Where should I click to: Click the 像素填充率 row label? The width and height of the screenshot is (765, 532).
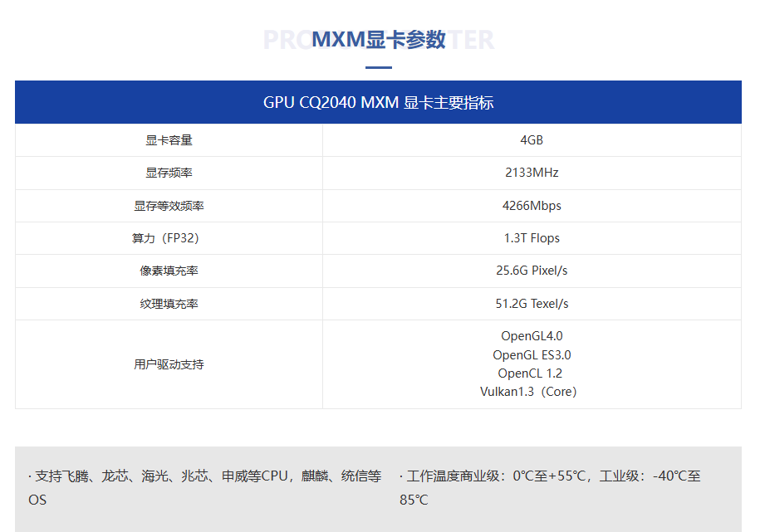click(x=167, y=271)
